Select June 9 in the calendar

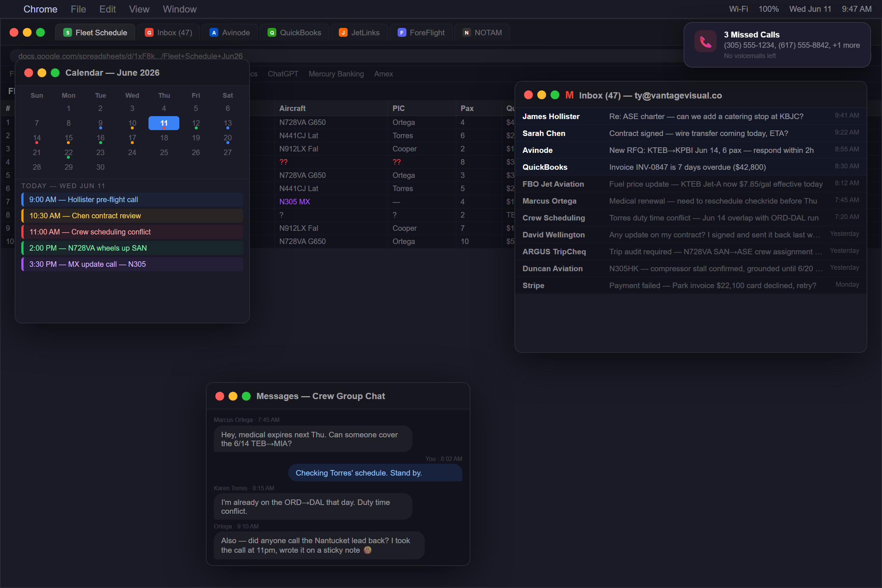(x=100, y=123)
